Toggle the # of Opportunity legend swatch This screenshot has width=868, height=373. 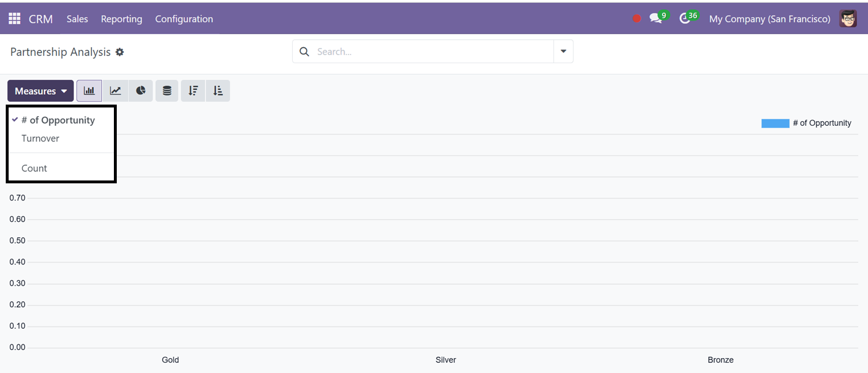[775, 123]
